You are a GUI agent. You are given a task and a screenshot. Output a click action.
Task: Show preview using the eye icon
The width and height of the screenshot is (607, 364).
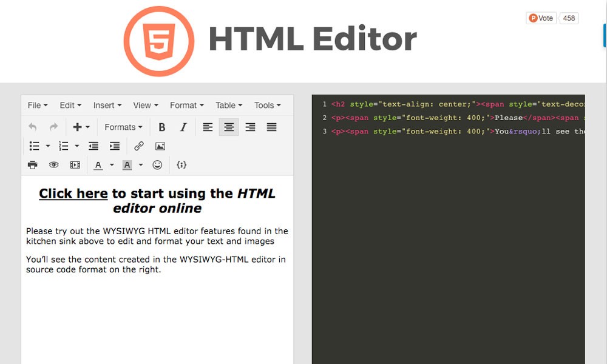54,165
